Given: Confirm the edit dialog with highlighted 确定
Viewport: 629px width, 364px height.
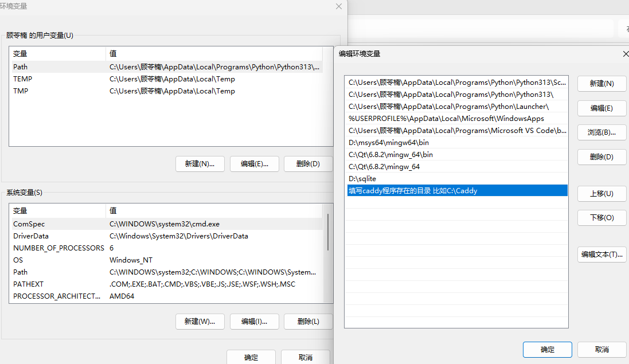Looking at the screenshot, I should (x=547, y=350).
